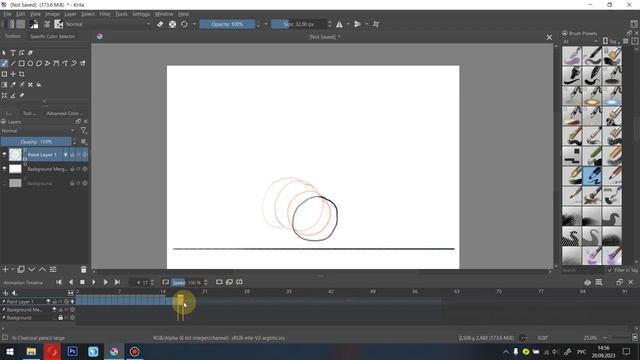Image resolution: width=640 pixels, height=360 pixels.
Task: Select the Ellipse tool in toolbox
Action: [x=30, y=63]
